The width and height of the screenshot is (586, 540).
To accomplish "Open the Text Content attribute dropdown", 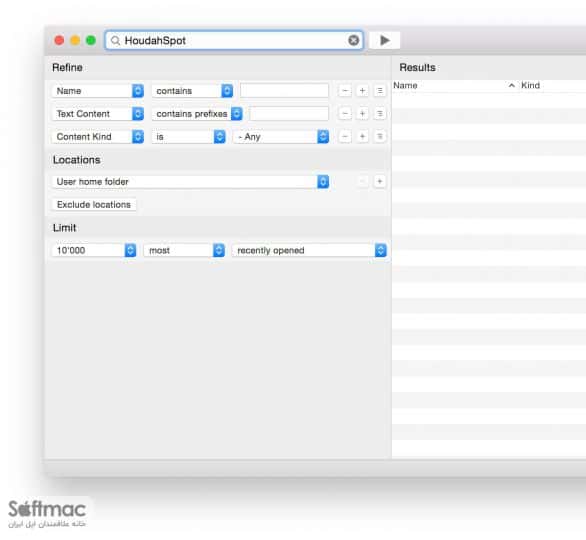I will pyautogui.click(x=98, y=114).
